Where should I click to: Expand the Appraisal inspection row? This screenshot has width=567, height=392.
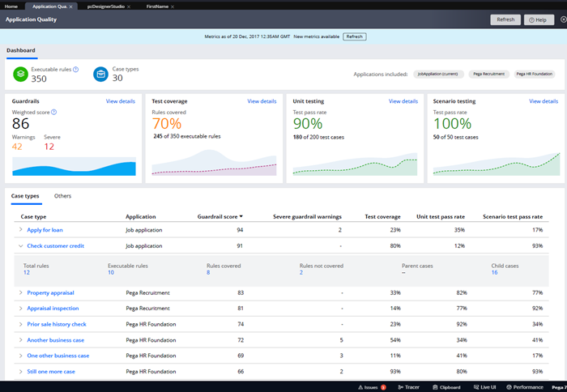20,309
